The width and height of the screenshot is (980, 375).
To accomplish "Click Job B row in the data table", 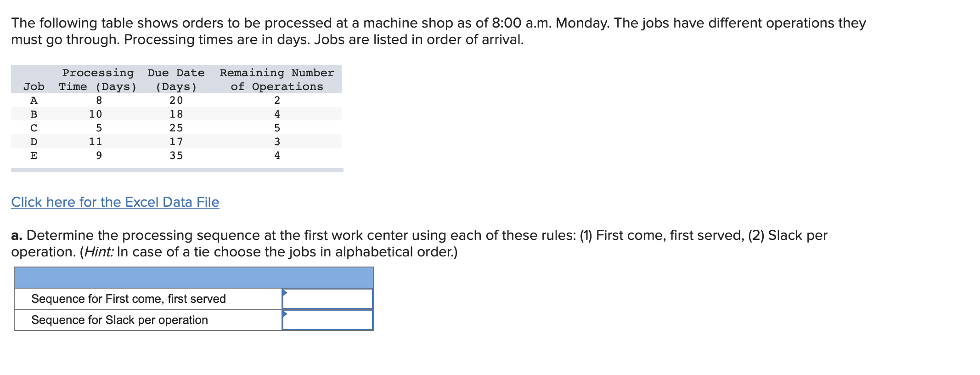I will tap(33, 114).
